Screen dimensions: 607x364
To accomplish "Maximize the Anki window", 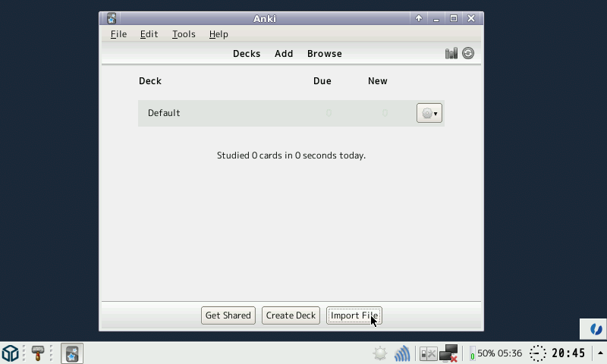I will pyautogui.click(x=454, y=18).
